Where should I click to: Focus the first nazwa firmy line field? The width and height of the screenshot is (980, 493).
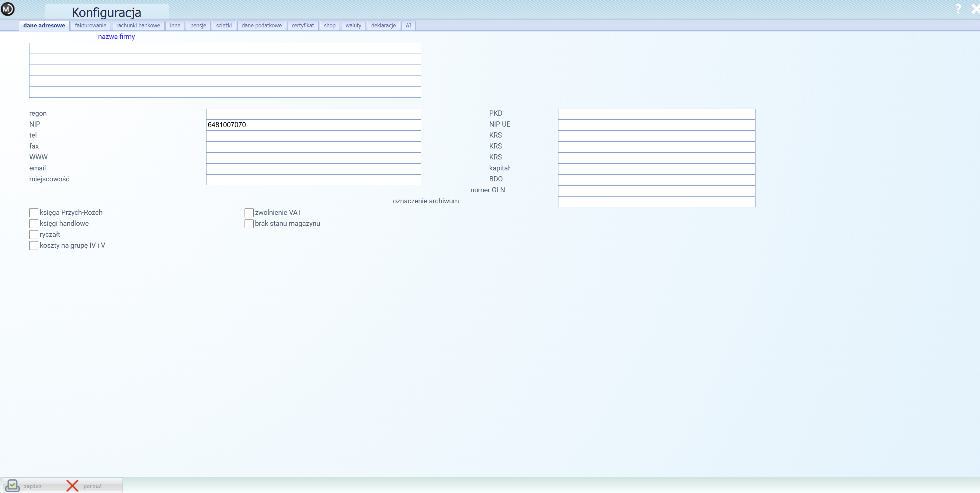pyautogui.click(x=225, y=48)
